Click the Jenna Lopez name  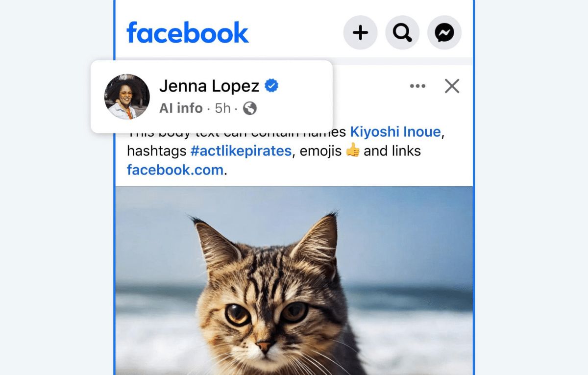tap(209, 86)
